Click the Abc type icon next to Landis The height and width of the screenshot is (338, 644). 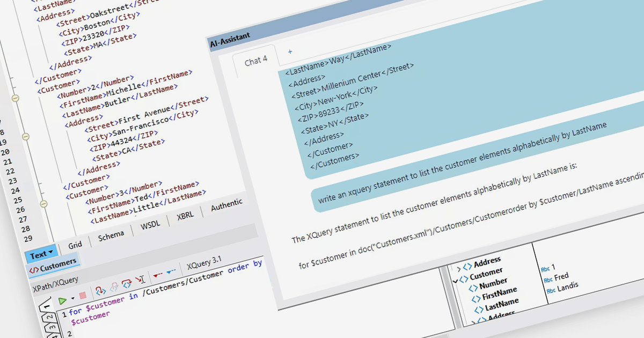pyautogui.click(x=551, y=290)
